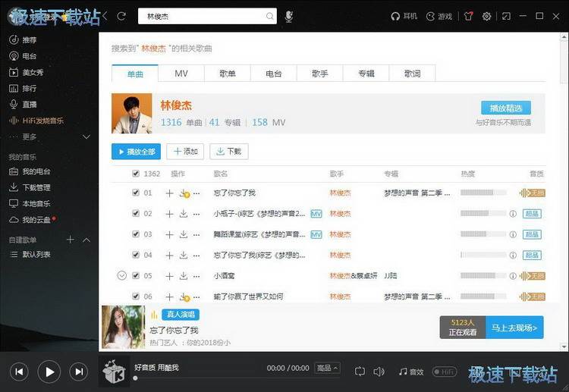Click playback progress bar handle
The image size is (569, 392).
pyautogui.click(x=135, y=378)
